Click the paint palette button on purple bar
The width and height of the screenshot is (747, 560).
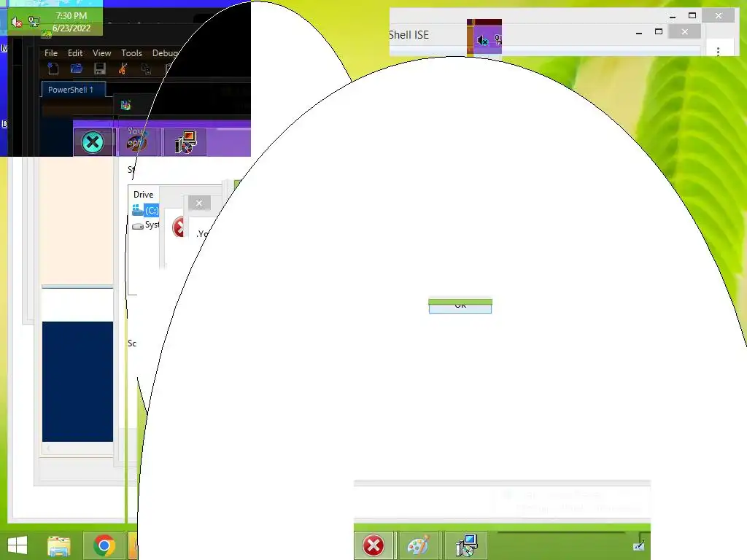tap(136, 141)
